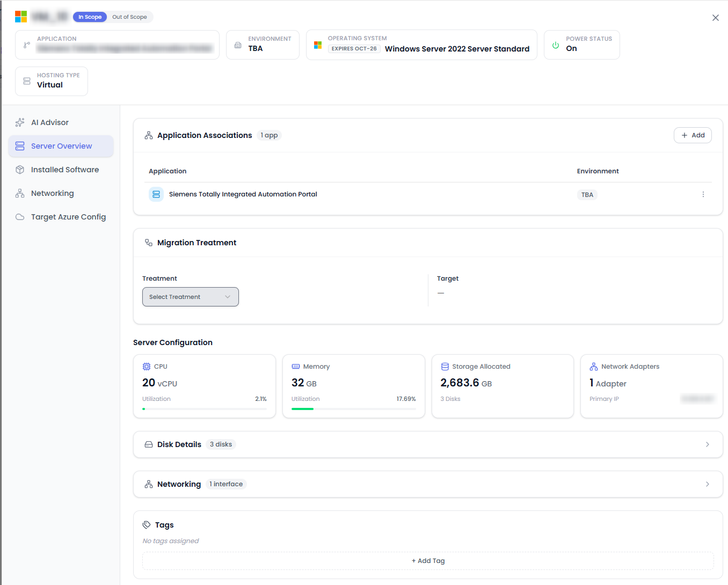Screen dimensions: 728x585
Task: Click the + Add Tag button
Action: pos(428,561)
